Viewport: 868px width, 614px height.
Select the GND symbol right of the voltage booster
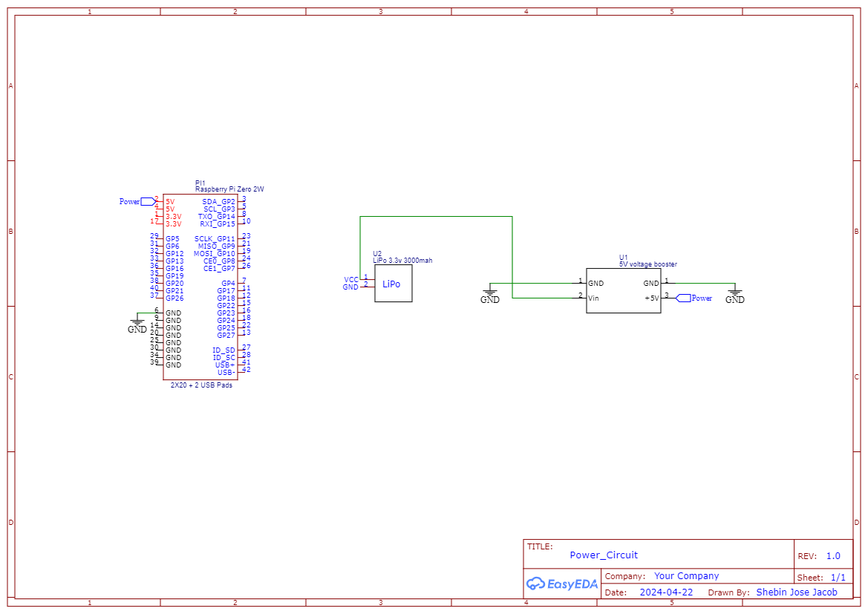point(734,295)
